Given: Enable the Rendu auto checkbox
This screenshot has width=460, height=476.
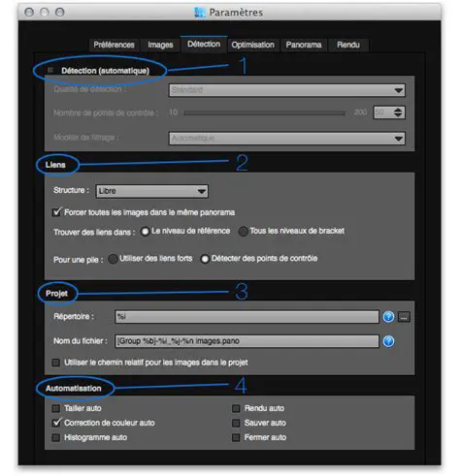Looking at the screenshot, I should point(236,408).
